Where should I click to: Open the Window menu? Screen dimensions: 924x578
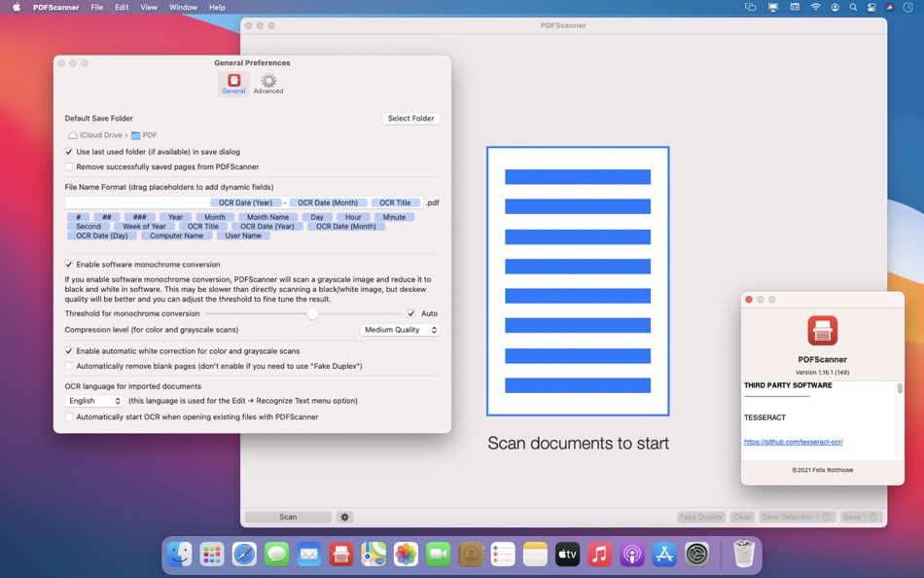183,7
